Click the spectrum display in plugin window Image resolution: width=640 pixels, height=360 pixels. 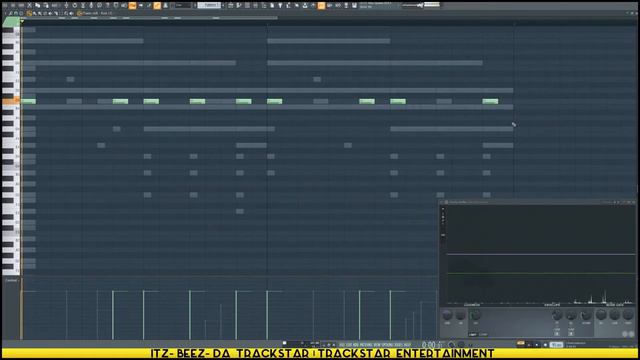tap(541, 255)
